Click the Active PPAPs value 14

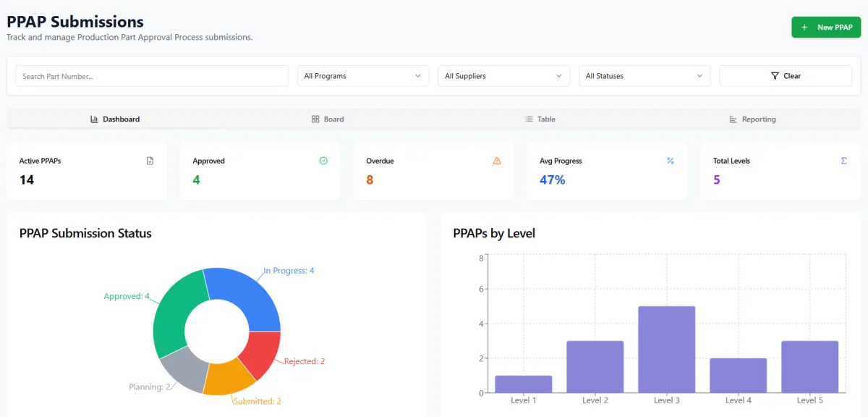click(27, 180)
